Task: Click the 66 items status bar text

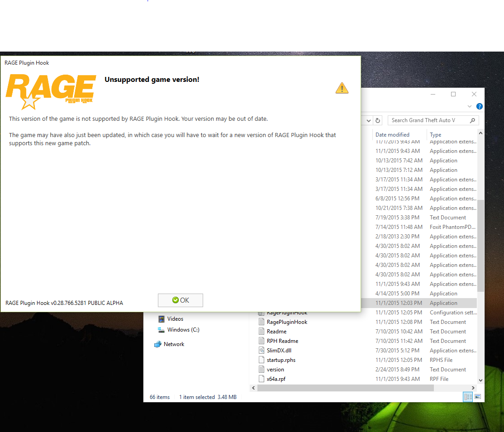Action: click(x=159, y=397)
